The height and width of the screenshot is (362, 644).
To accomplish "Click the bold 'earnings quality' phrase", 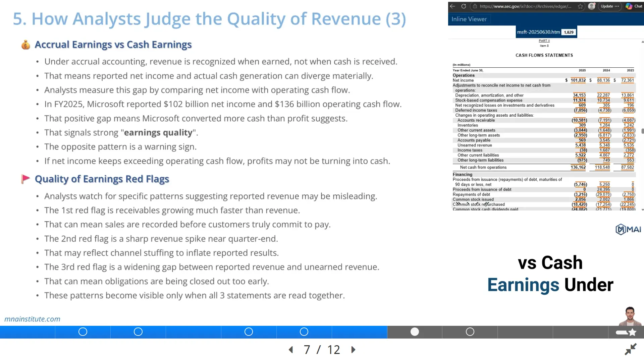I will (x=158, y=133).
